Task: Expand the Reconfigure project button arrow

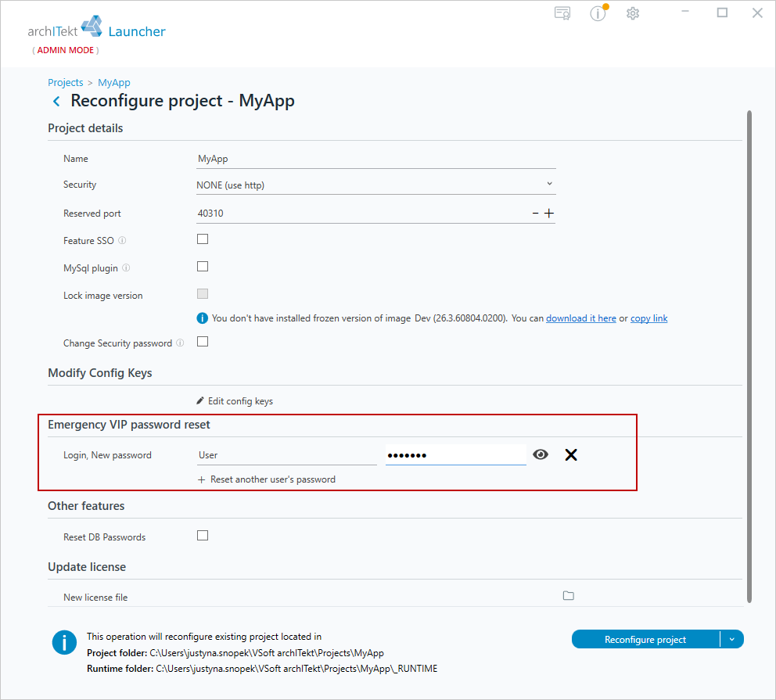Action: point(732,639)
